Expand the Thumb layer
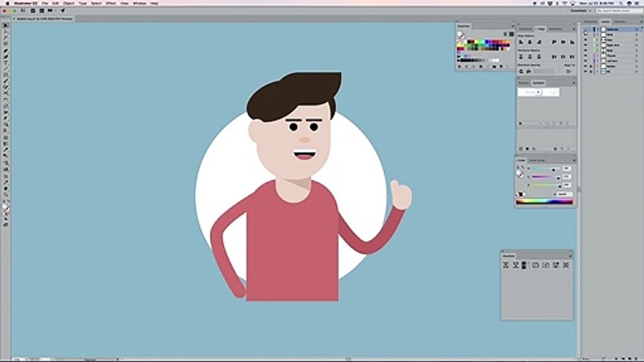This screenshot has height=362, width=644. (597, 56)
